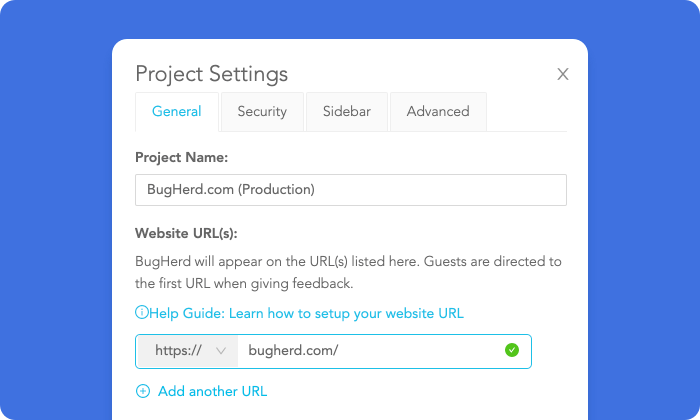Click the Add another URL link
700x420 pixels.
pyautogui.click(x=212, y=391)
